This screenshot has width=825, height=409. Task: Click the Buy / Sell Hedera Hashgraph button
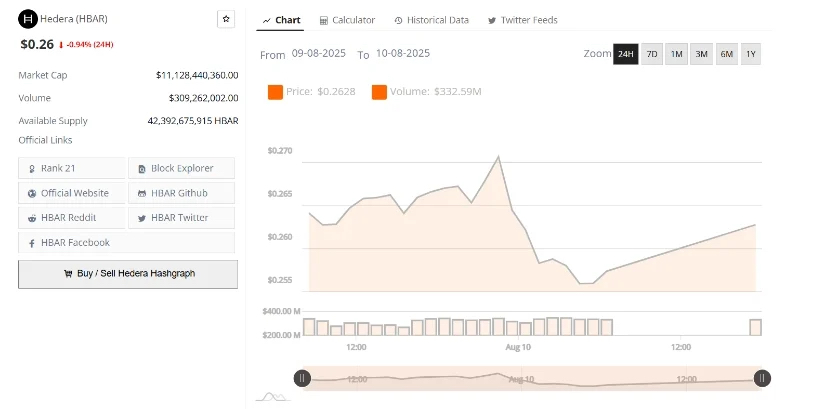click(128, 274)
